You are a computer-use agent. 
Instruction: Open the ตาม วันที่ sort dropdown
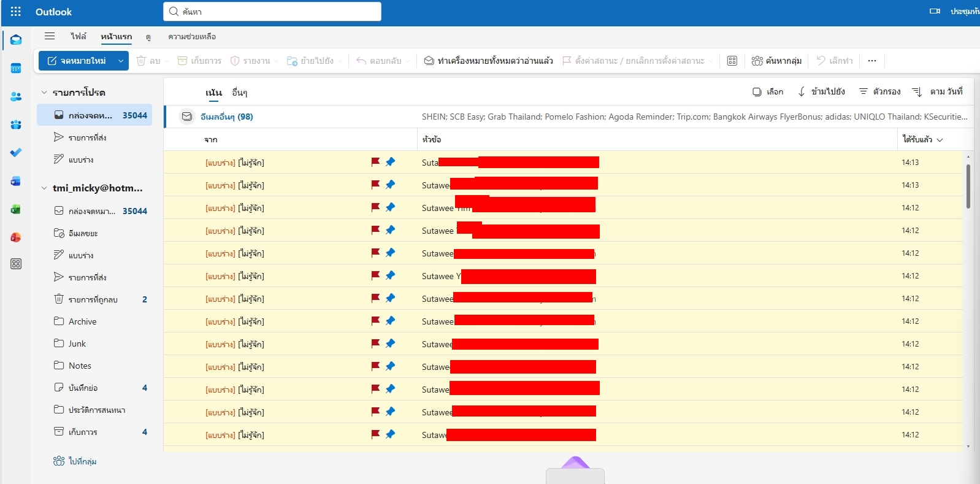(937, 91)
